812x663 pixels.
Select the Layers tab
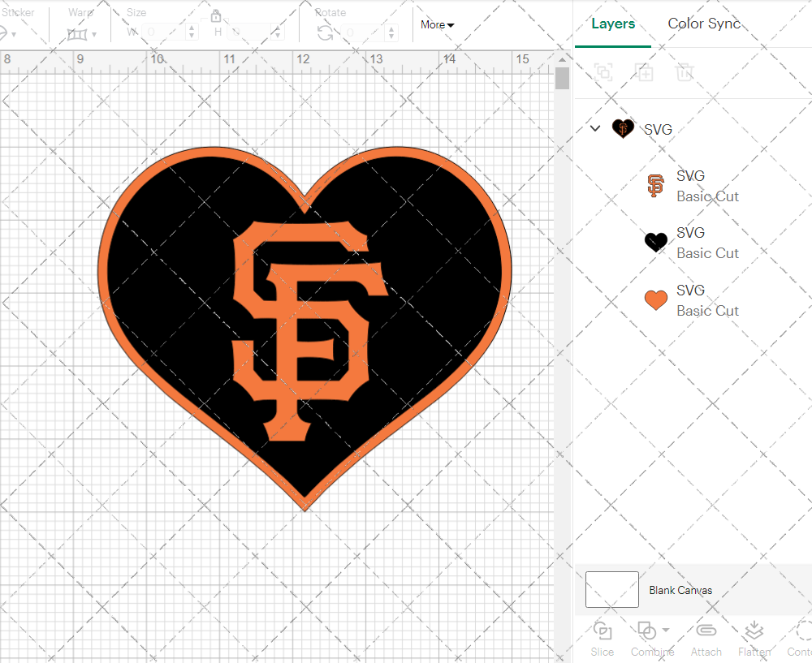(613, 24)
